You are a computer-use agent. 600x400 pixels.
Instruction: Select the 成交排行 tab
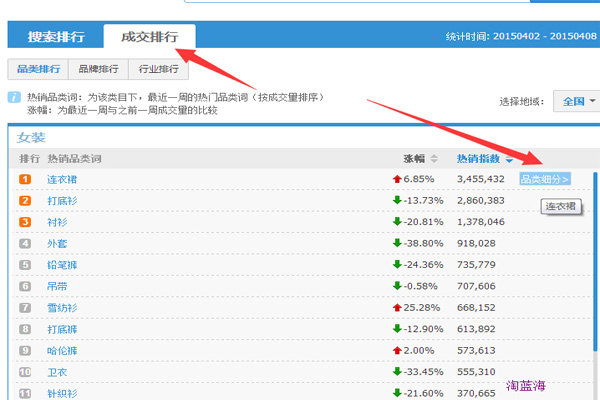point(149,36)
